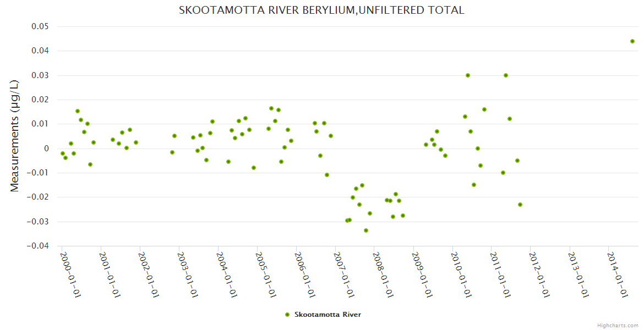Image resolution: width=644 pixels, height=330 pixels.
Task: Click the Measurements (µg/L) y-axis title
Action: pos(15,135)
